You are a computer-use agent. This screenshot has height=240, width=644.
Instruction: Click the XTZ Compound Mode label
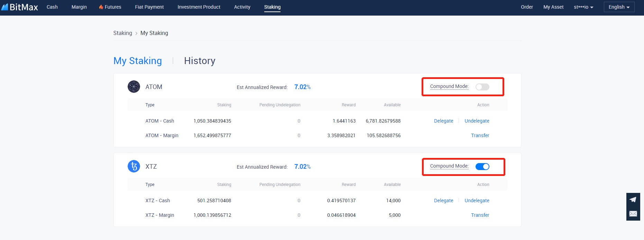[x=449, y=166]
